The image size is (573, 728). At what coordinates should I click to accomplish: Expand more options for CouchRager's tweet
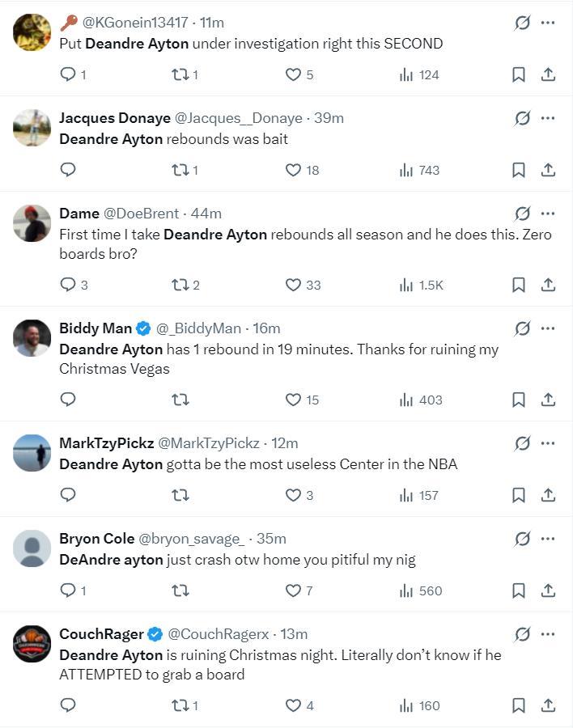(x=548, y=634)
